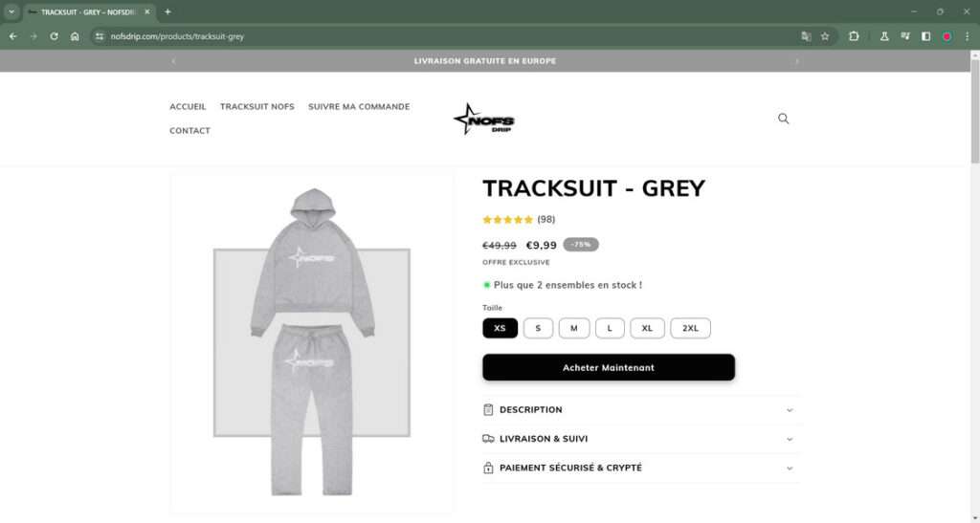
Task: Open the translate page icon in the address bar
Action: point(806,37)
